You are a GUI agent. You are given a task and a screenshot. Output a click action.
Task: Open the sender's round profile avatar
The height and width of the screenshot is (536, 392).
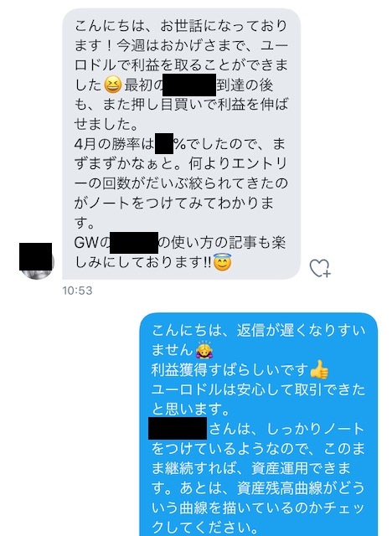37,262
